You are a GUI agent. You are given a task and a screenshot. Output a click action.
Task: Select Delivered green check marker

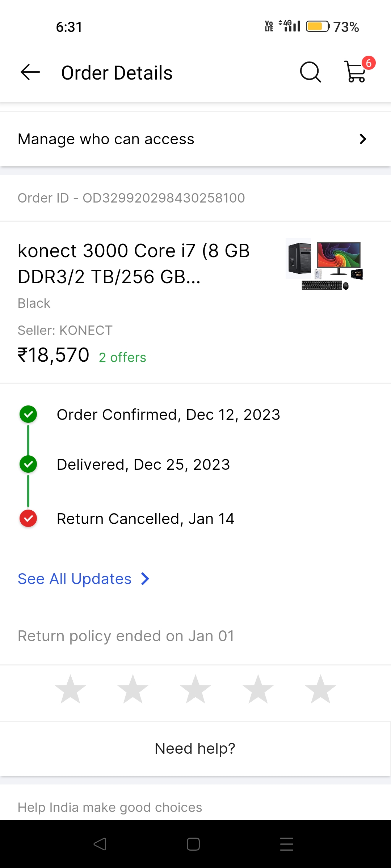28,464
